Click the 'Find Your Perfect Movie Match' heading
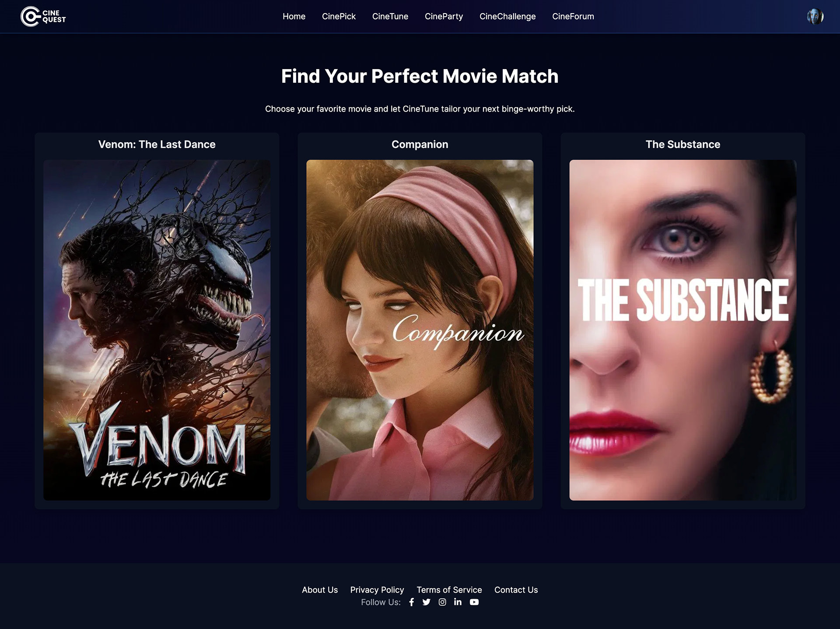 pos(420,76)
